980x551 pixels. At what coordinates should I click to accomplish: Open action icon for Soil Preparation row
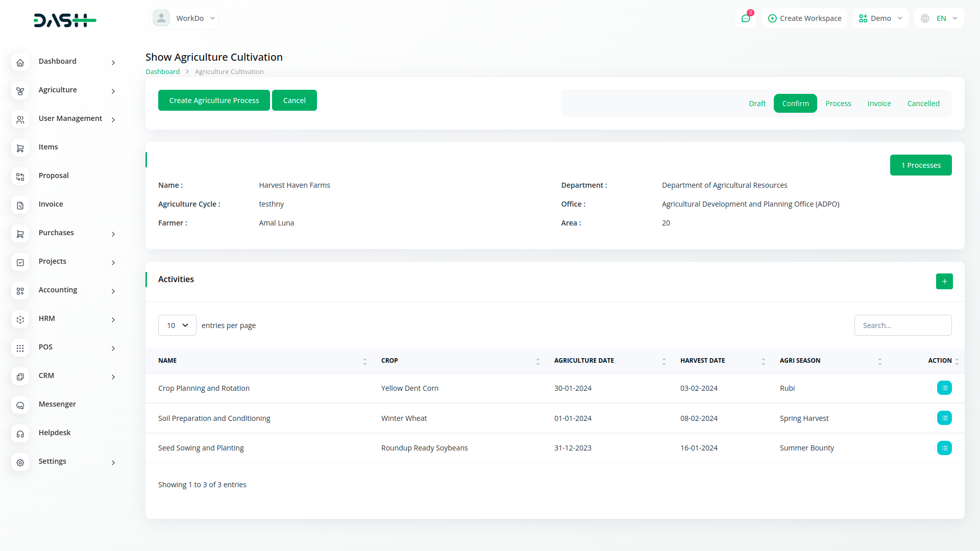point(944,418)
